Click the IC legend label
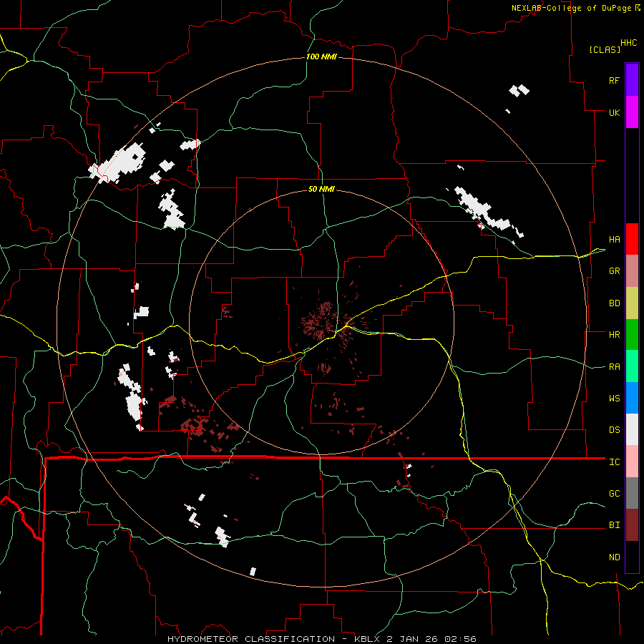Image resolution: width=644 pixels, height=644 pixels. click(614, 462)
